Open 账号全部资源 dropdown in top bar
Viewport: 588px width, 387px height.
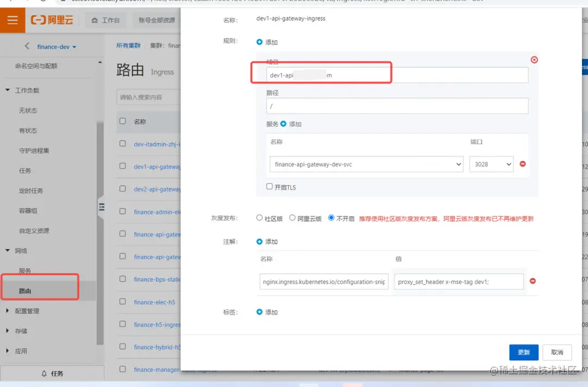pos(157,20)
